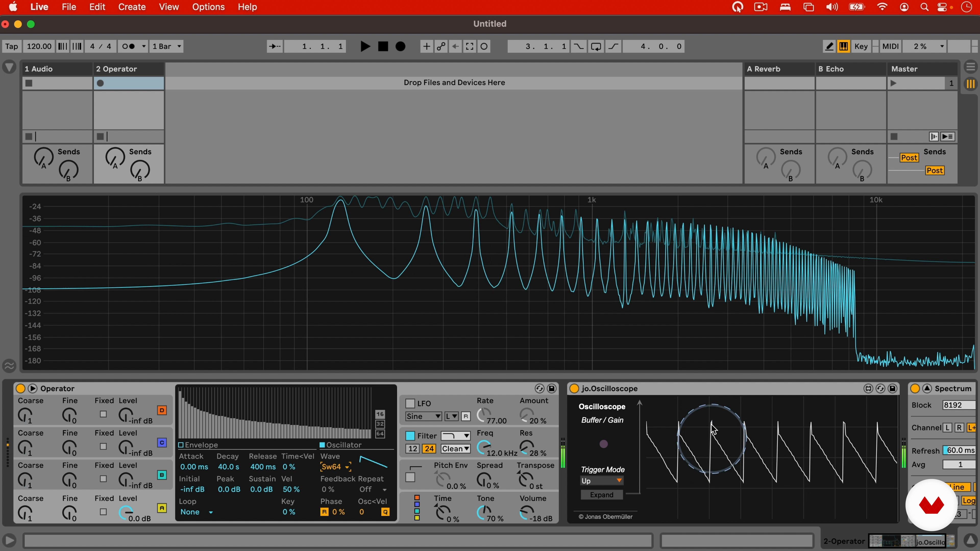The width and height of the screenshot is (980, 551).
Task: Open the Options menu
Action: [x=209, y=7]
